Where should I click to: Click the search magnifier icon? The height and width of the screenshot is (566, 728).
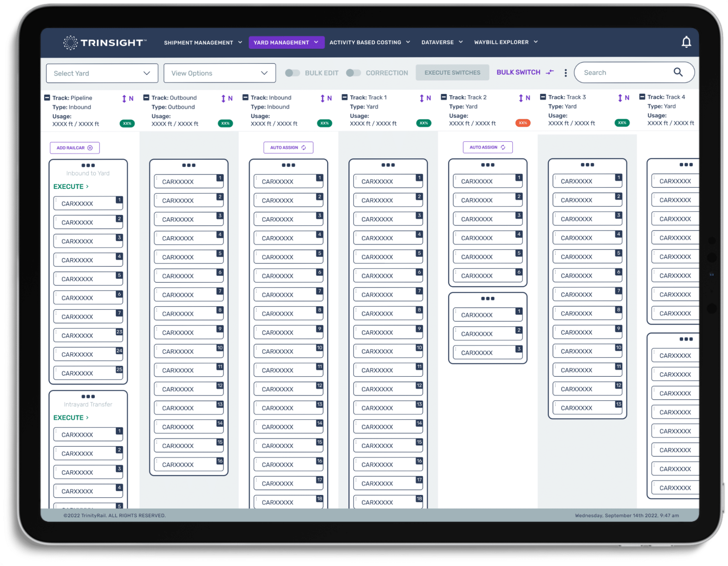(678, 72)
